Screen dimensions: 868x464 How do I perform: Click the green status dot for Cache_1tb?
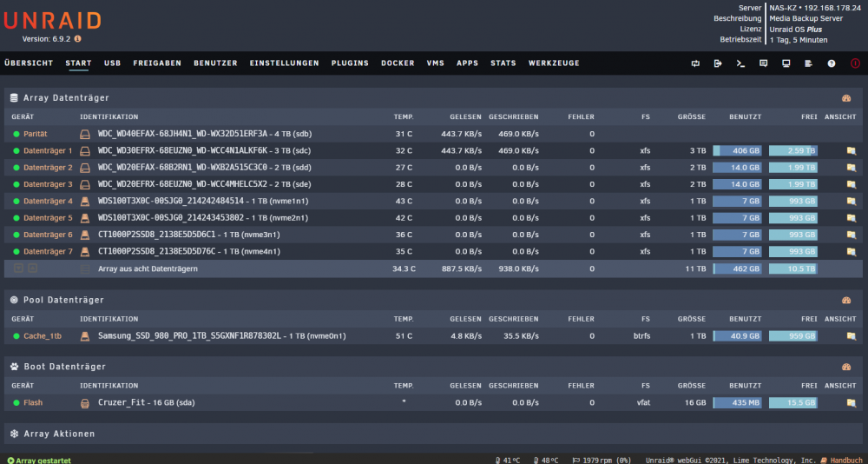(16, 336)
